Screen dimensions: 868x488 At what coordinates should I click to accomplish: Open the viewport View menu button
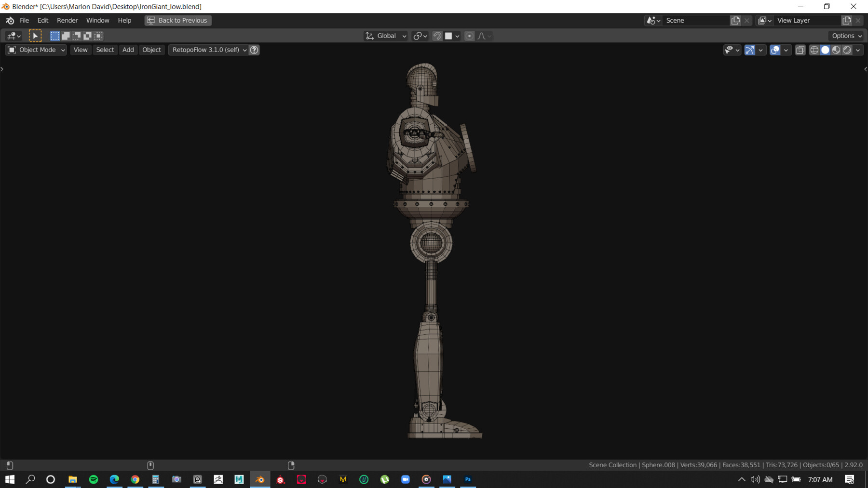(81, 50)
